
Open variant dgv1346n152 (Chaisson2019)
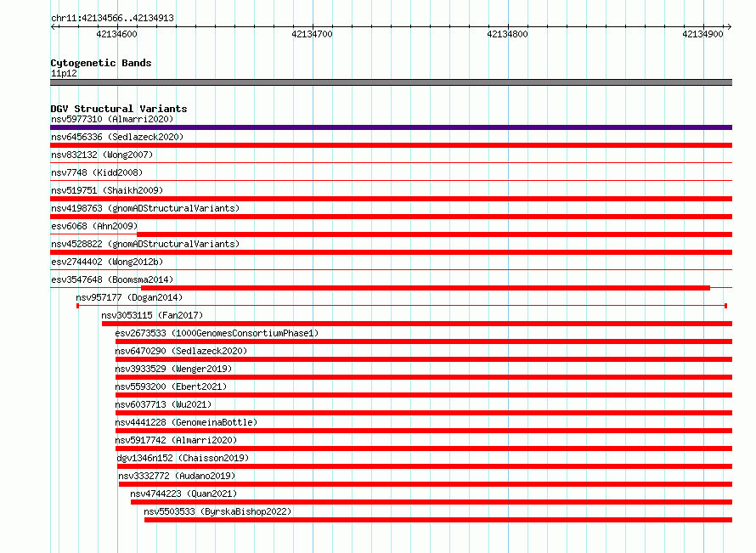point(183,458)
